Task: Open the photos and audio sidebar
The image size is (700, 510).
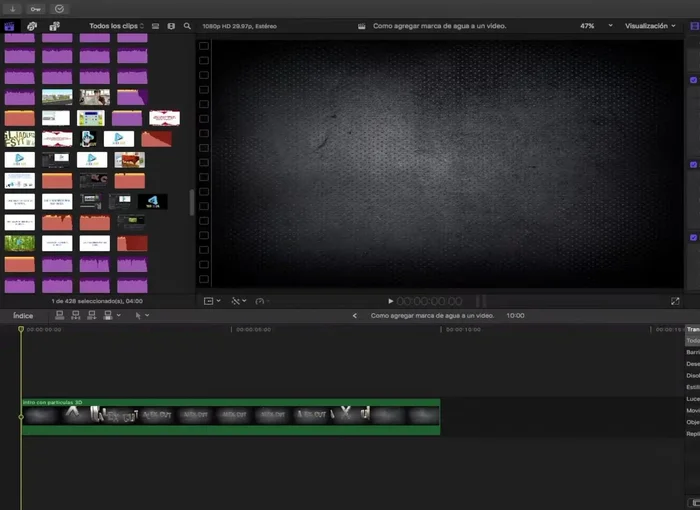Action: 32,26
